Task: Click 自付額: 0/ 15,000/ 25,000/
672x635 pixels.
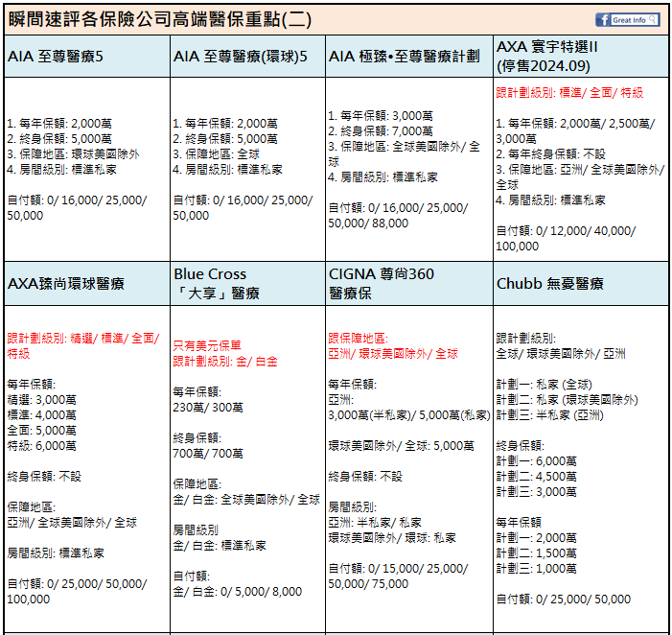Action: [x=398, y=569]
